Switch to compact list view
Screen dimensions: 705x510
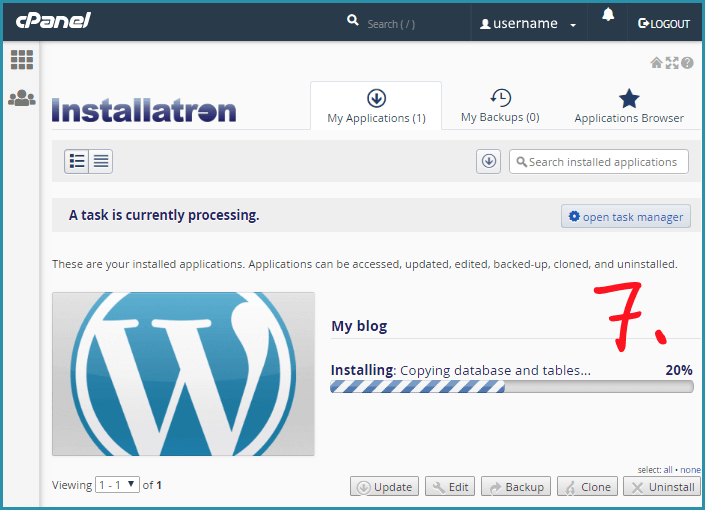pos(101,161)
